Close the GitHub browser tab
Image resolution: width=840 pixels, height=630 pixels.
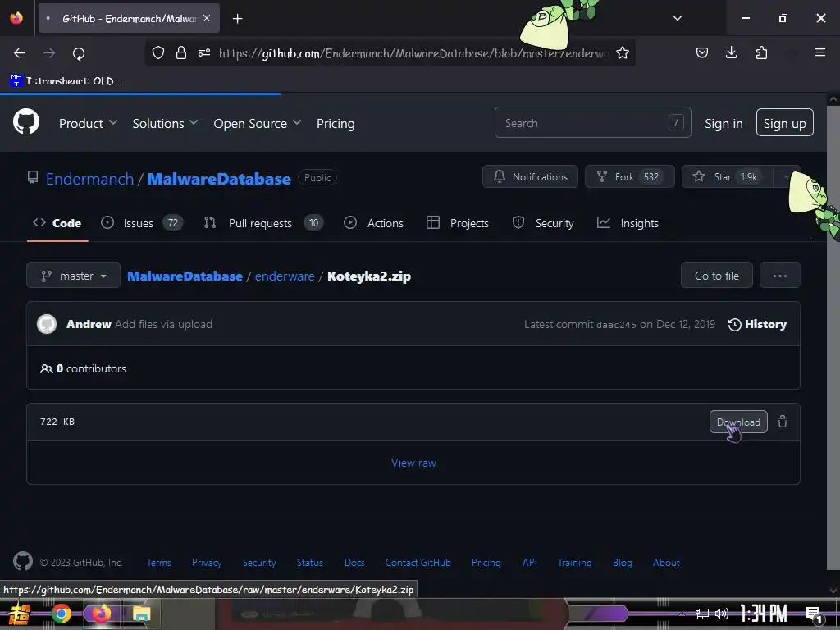(207, 18)
